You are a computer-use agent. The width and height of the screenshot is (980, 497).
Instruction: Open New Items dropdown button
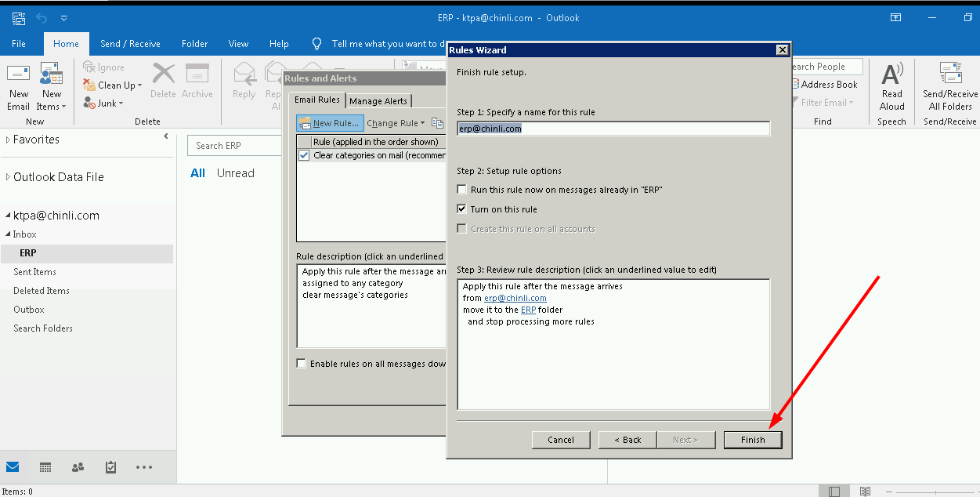(52, 87)
